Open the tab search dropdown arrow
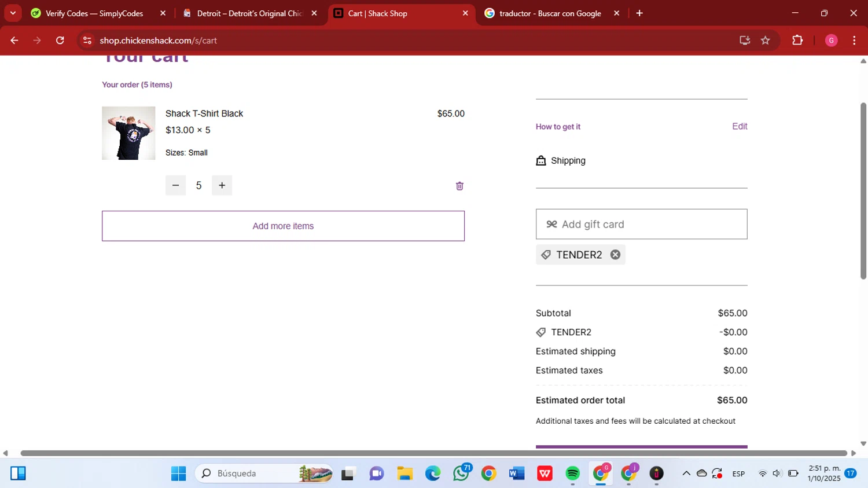The image size is (868, 488). tap(13, 13)
